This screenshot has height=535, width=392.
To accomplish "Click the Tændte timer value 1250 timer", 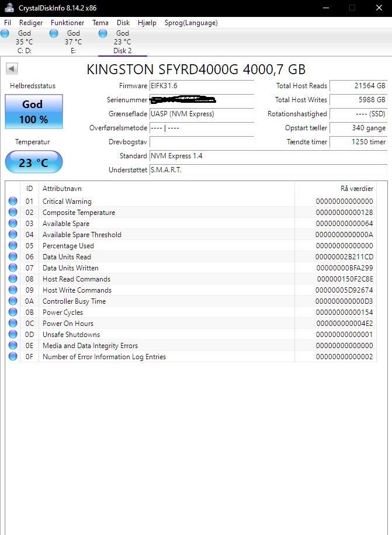I will pos(359,142).
